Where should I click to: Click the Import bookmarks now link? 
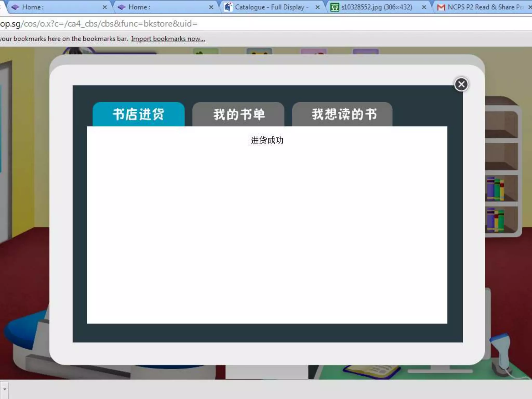pos(168,39)
